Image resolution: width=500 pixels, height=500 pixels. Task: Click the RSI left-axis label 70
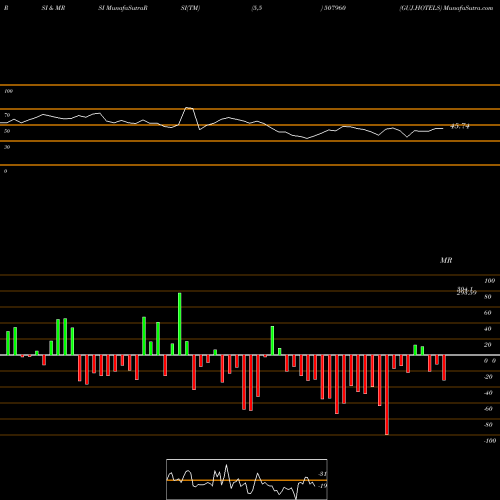click(7, 115)
